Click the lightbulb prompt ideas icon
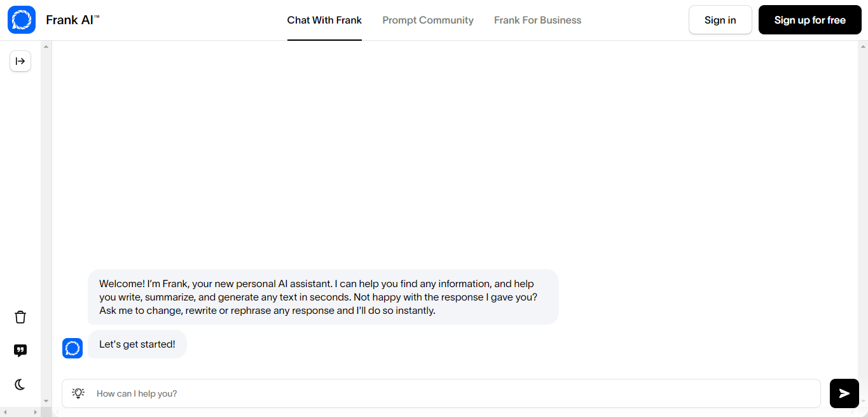The height and width of the screenshot is (417, 868). pyautogui.click(x=78, y=393)
